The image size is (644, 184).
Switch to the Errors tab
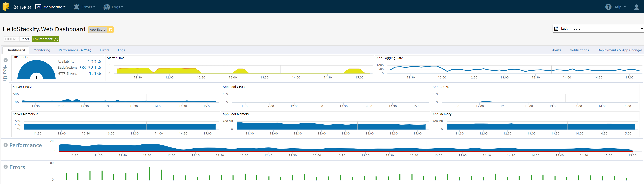tap(104, 50)
